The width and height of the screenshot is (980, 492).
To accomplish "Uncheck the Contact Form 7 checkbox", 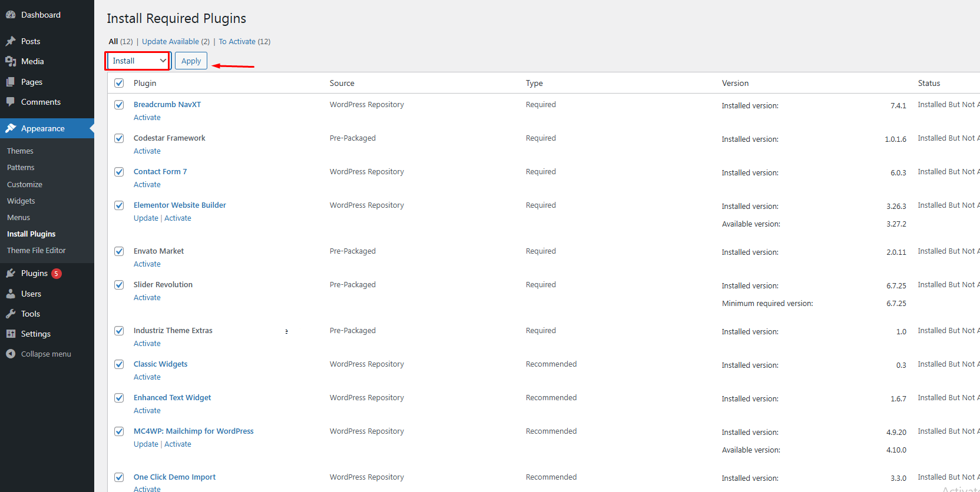I will point(119,172).
